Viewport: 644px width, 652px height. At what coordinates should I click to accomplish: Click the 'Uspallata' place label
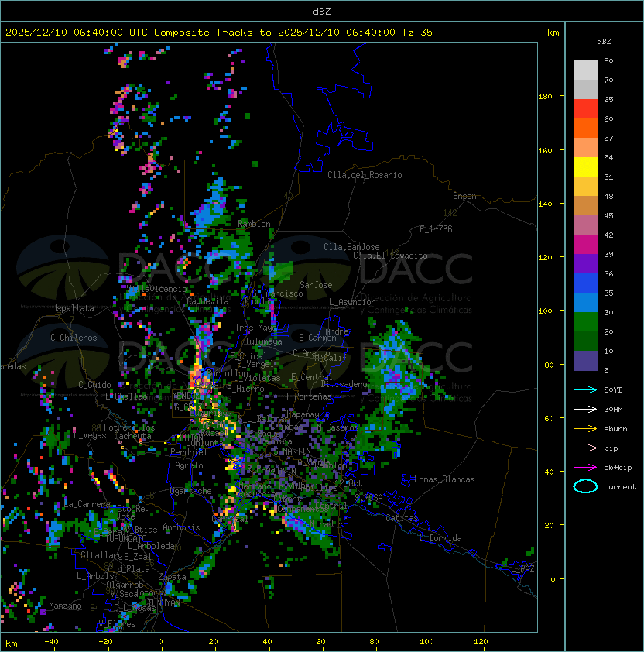click(73, 308)
